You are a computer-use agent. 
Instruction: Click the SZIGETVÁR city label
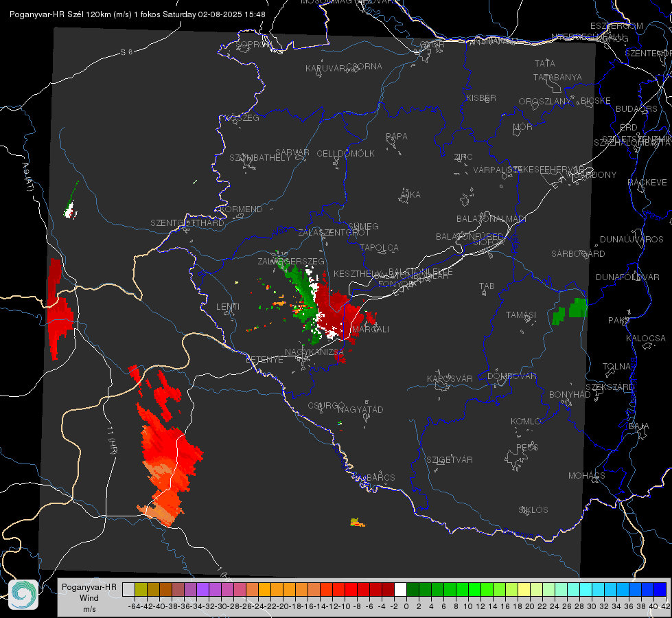450,460
